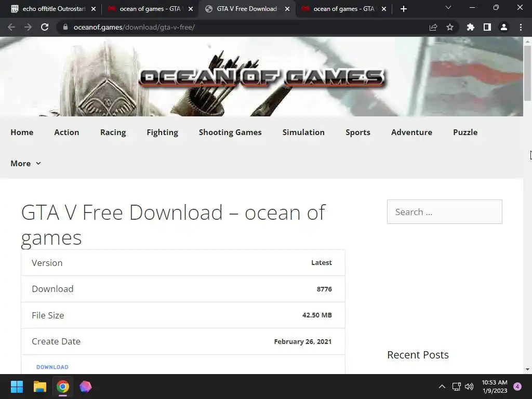Viewport: 532px width, 399px height.
Task: Click the page vertical scrollbar thumb
Action: (x=527, y=73)
